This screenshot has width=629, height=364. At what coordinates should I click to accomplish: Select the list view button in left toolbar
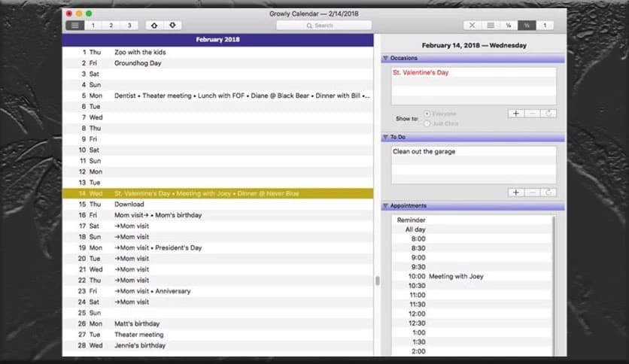(74, 26)
